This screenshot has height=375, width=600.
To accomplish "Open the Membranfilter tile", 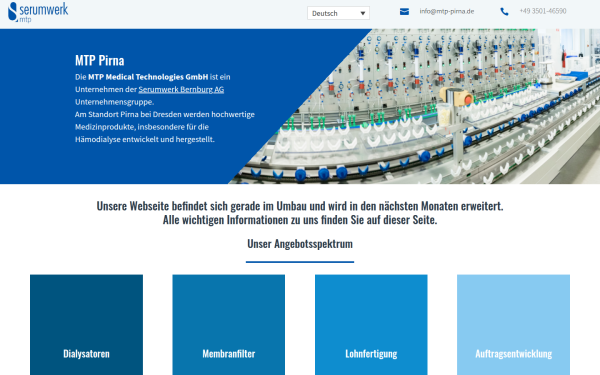I will click(228, 324).
